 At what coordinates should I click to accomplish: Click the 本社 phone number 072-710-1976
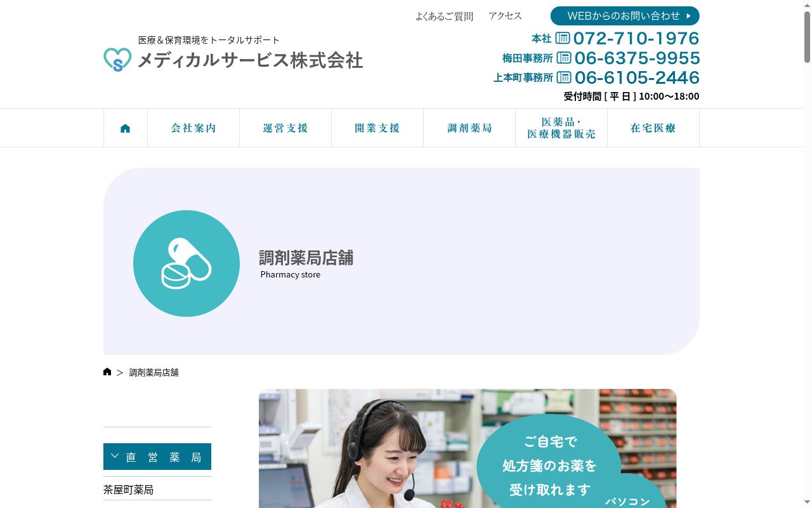[636, 38]
